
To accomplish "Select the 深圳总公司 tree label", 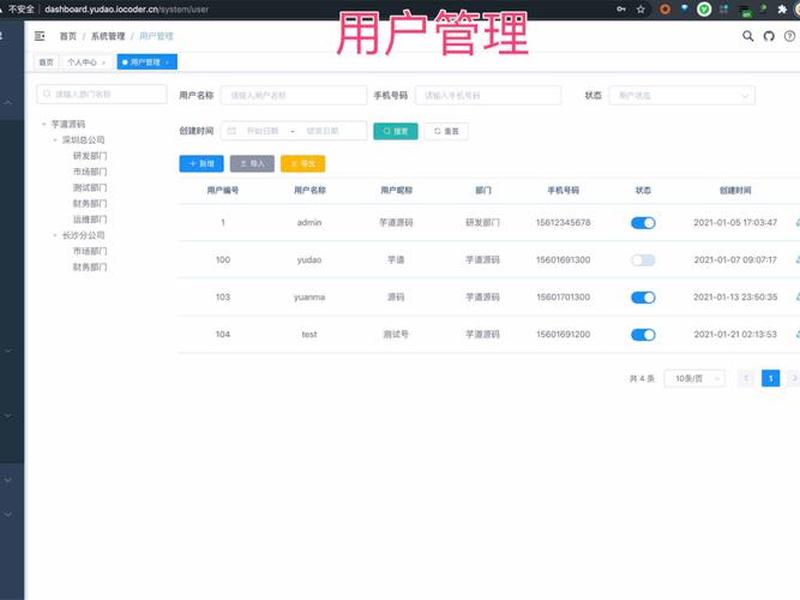I will pyautogui.click(x=83, y=140).
